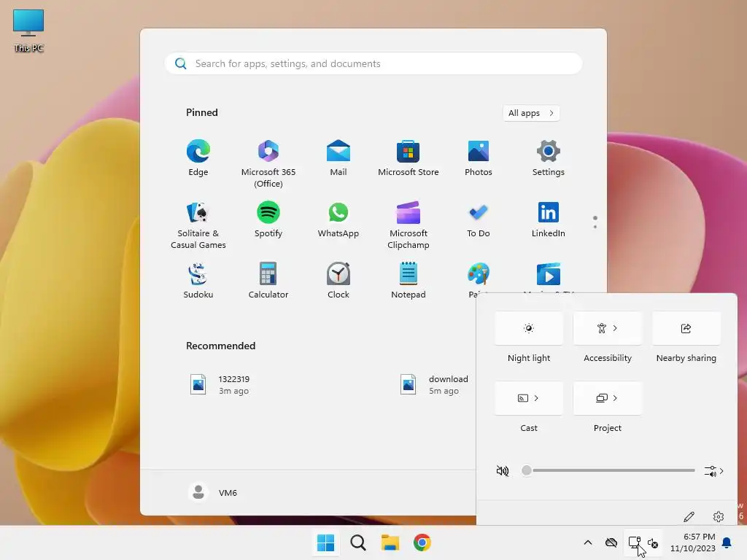Click the Start menu search box
The width and height of the screenshot is (747, 560).
click(x=373, y=63)
